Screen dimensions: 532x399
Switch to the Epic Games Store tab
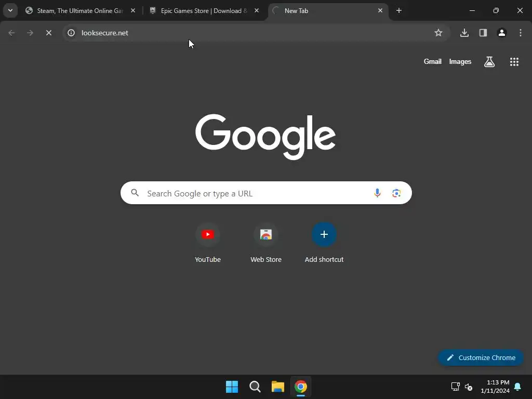[x=205, y=10]
